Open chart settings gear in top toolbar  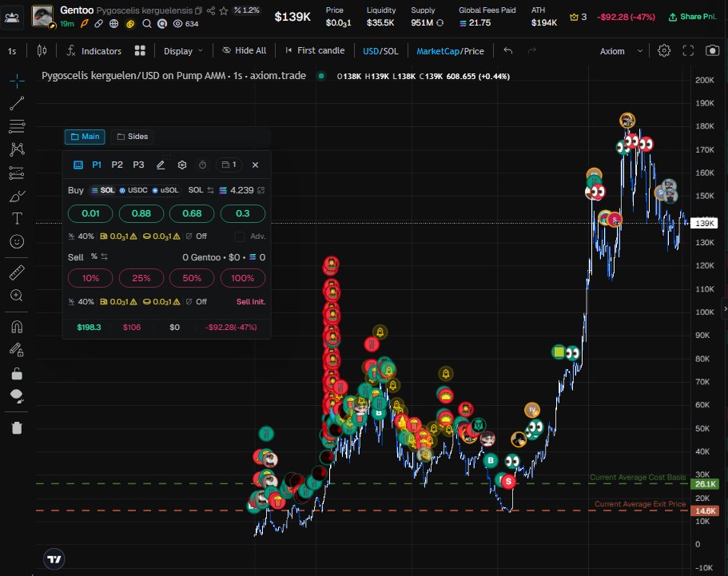tap(664, 50)
